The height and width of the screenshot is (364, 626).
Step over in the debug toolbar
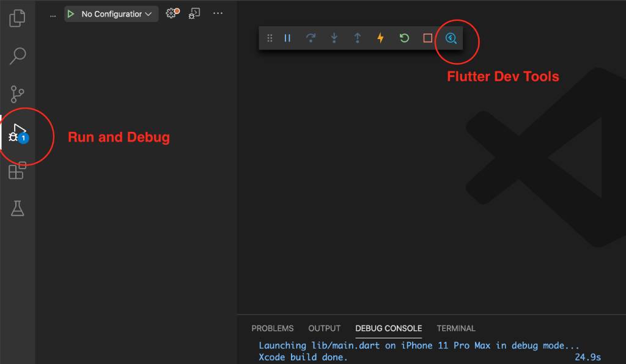[311, 38]
